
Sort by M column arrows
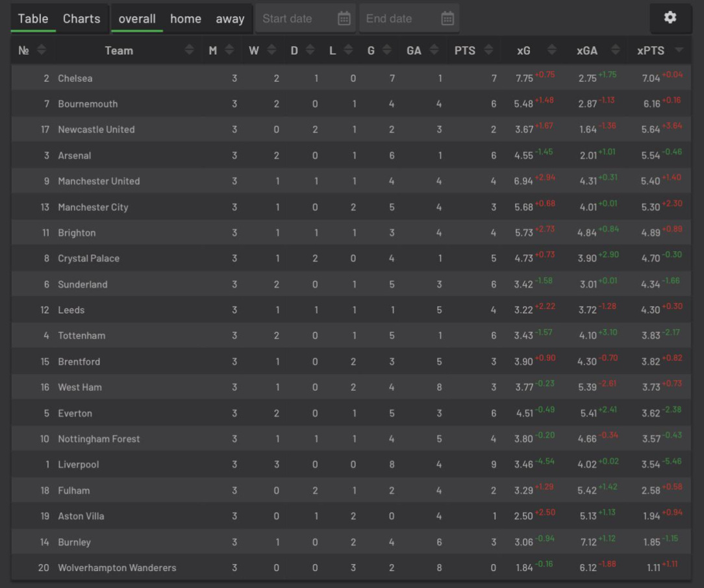229,50
